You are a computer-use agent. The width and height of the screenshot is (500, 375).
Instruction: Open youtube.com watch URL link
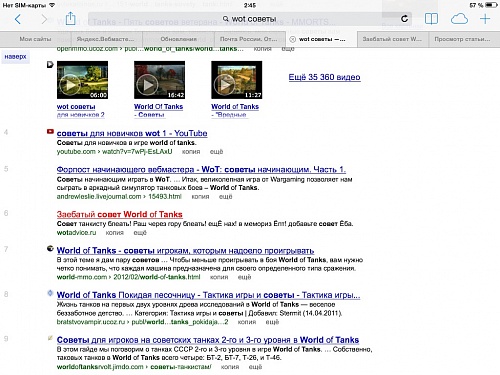(114, 152)
